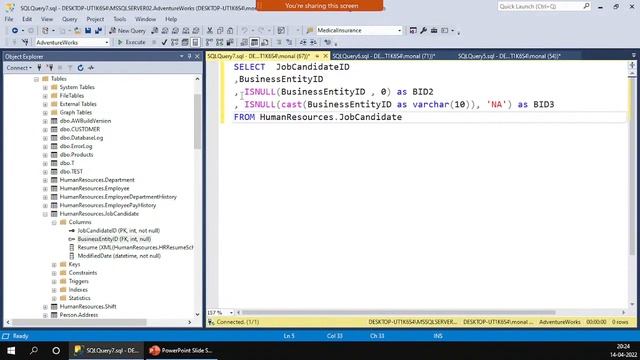Select the dbo.CUSTOMER table
Viewport: 640px width, 360px height.
pos(80,129)
